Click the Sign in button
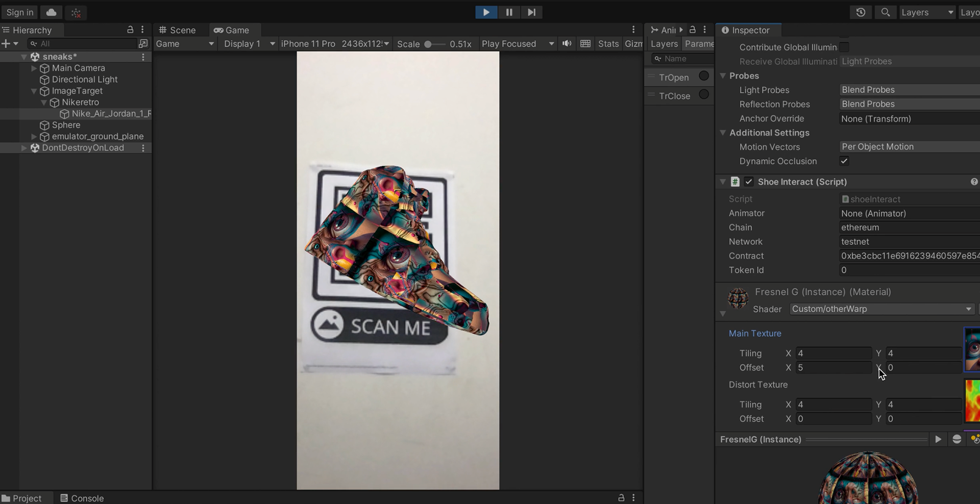The image size is (980, 504). pos(20,12)
